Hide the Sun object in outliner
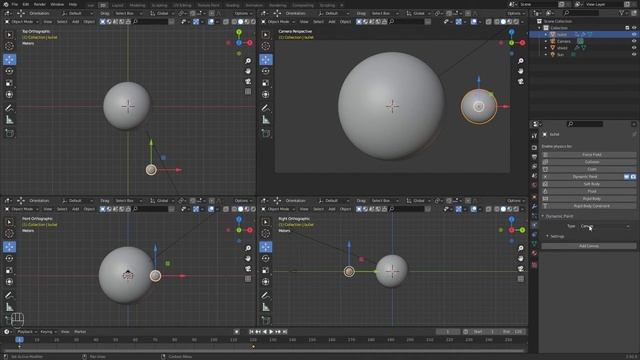 pos(634,54)
